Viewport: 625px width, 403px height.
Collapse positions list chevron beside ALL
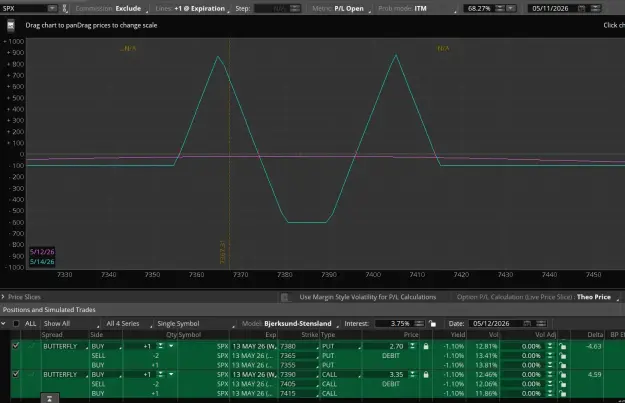click(x=4, y=323)
